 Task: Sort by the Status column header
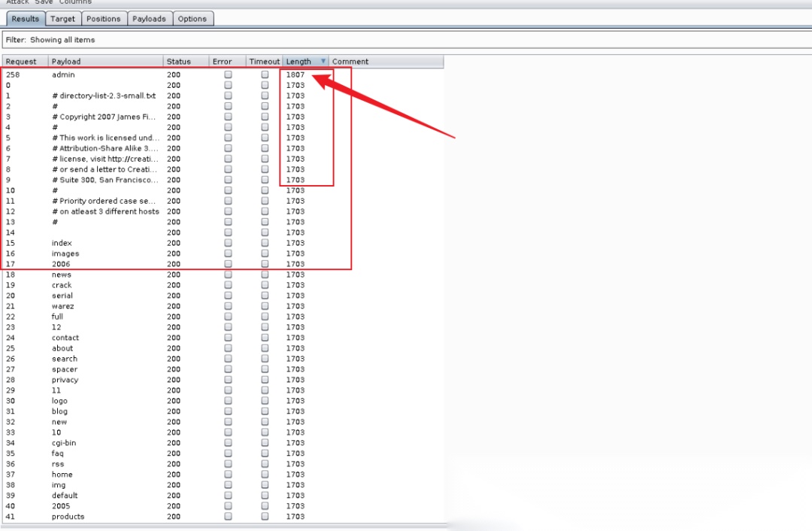(x=186, y=61)
